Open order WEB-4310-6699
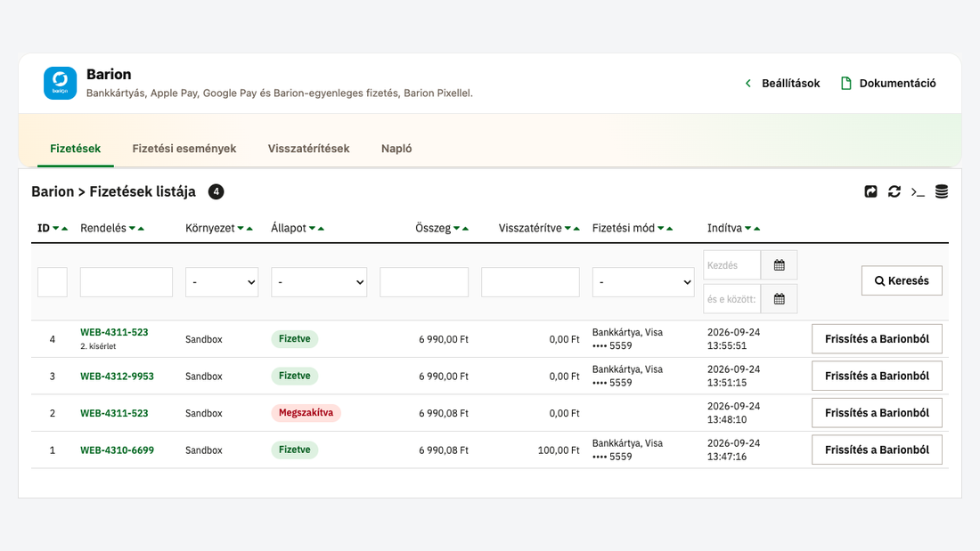Viewport: 980px width, 551px height. [x=117, y=450]
